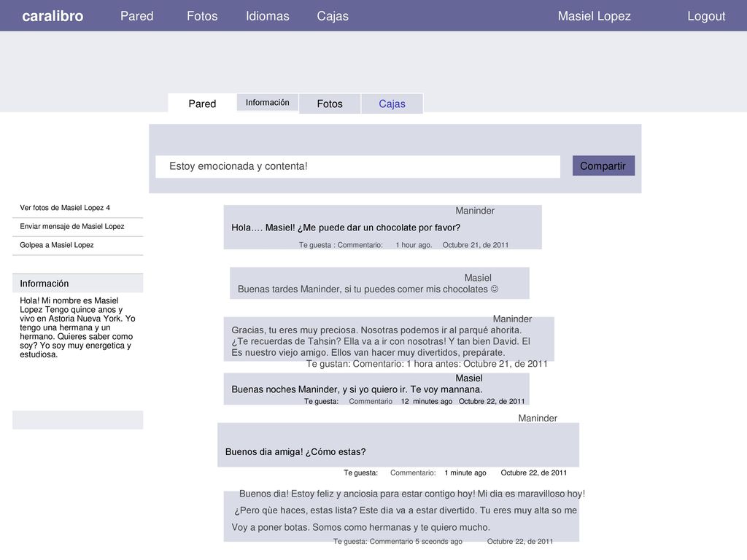Click 'Te guesta:' in the '12 minutes ago' post

coord(321,402)
